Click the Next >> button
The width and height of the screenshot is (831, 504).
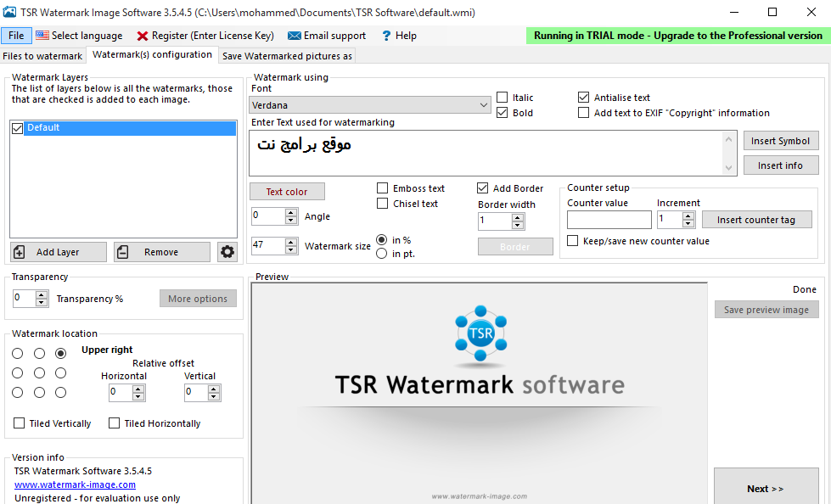pos(766,486)
